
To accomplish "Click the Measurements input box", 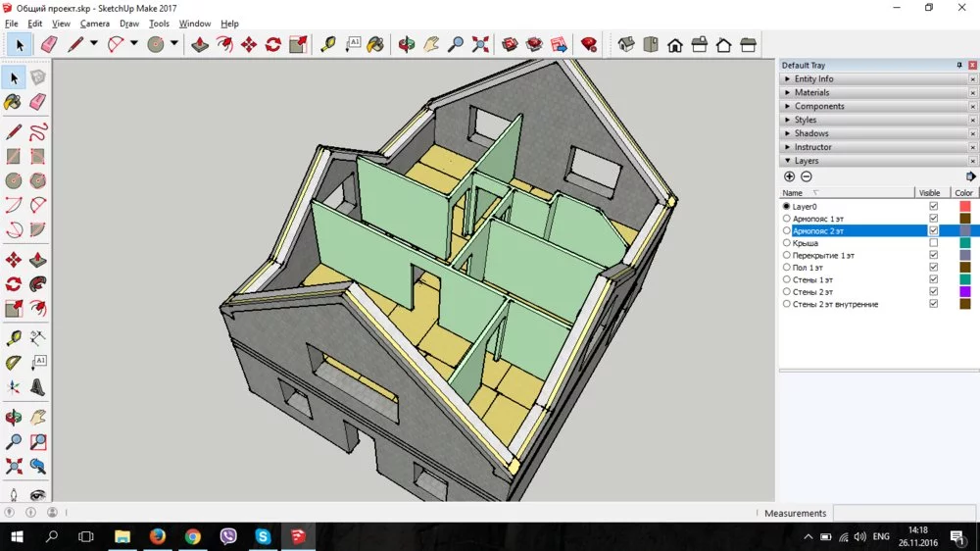I will pos(902,513).
